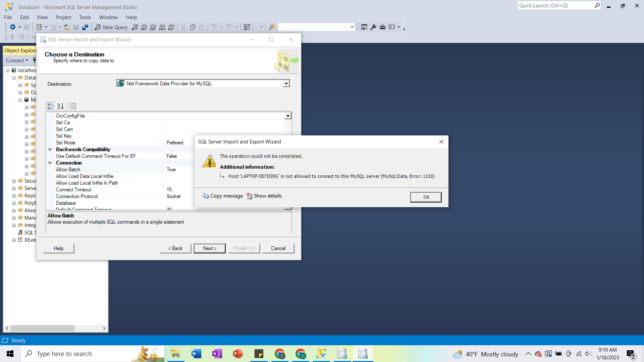Click the DMX query icon in toolbar
Viewport: 644px width, 362px height.
tap(153, 27)
